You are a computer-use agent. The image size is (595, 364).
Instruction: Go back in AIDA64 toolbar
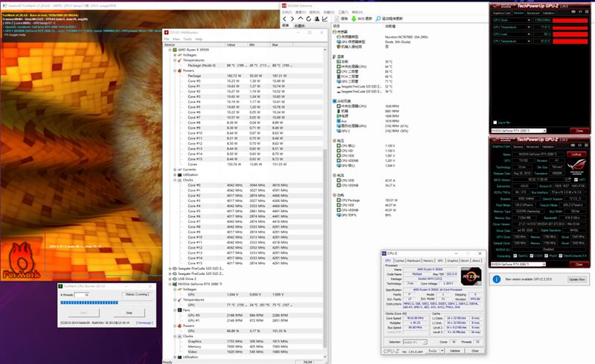tap(285, 19)
